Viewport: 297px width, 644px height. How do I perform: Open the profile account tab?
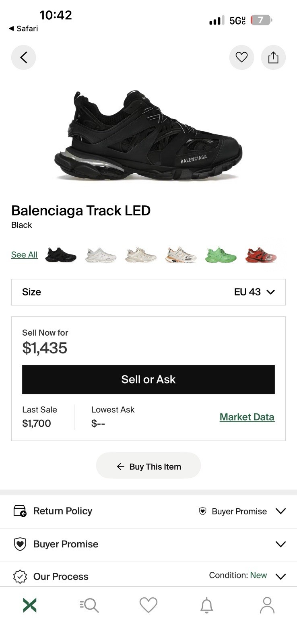(267, 605)
